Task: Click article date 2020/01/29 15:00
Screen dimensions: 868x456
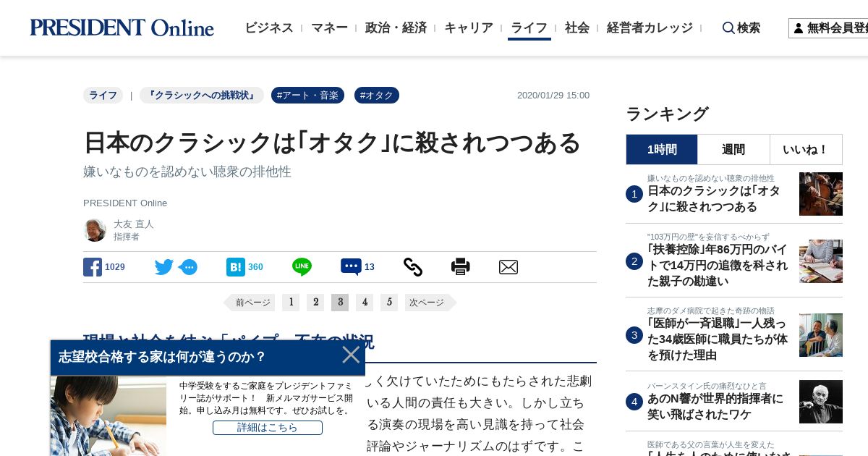Action: (553, 96)
